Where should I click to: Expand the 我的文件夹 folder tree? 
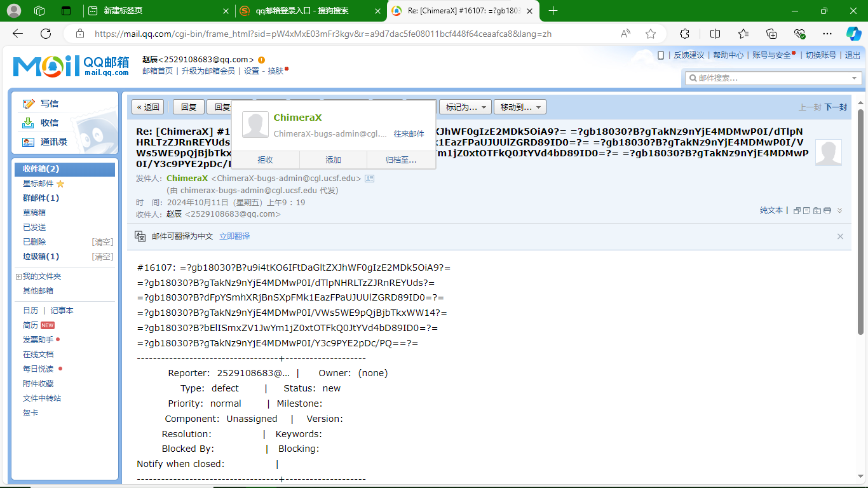pos(18,276)
